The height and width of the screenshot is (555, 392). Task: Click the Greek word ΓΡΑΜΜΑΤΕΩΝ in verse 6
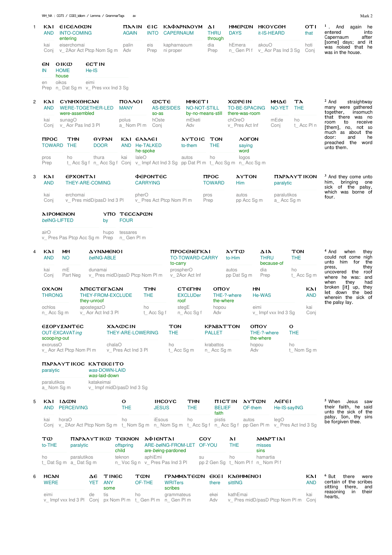[x=184, y=476]
